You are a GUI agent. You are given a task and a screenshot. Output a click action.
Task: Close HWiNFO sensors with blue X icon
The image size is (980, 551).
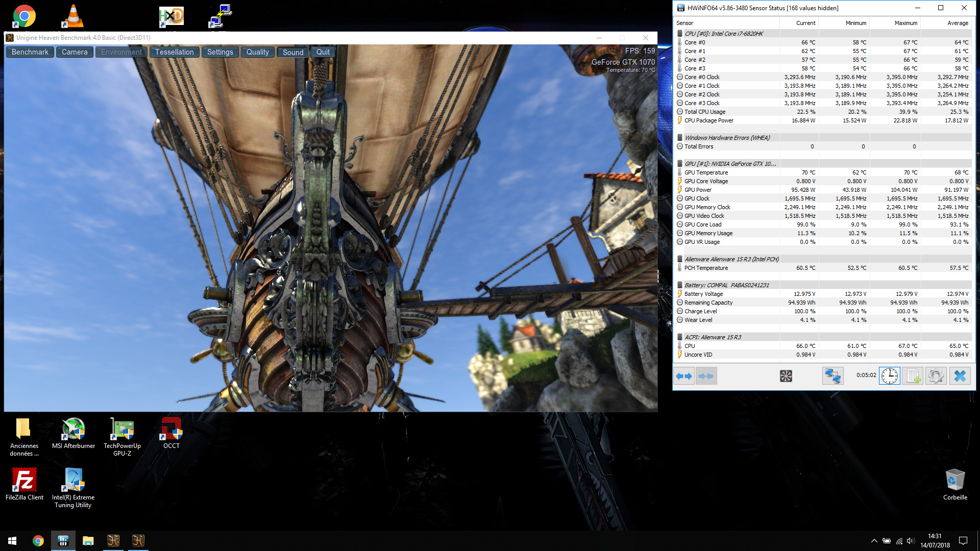pyautogui.click(x=960, y=376)
